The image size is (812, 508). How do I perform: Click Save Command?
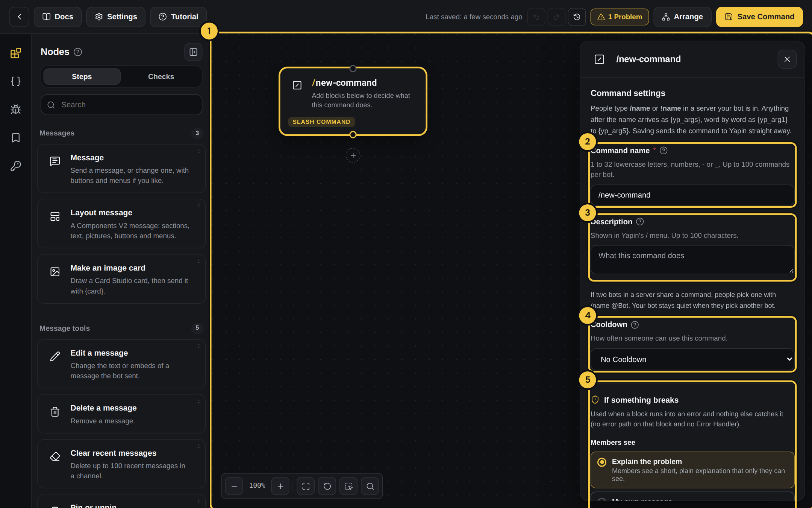tap(759, 17)
